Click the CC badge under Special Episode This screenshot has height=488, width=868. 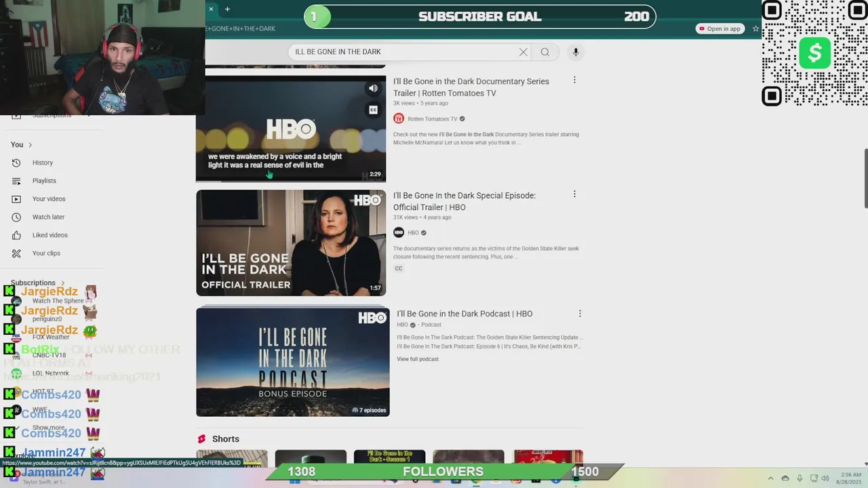(399, 268)
